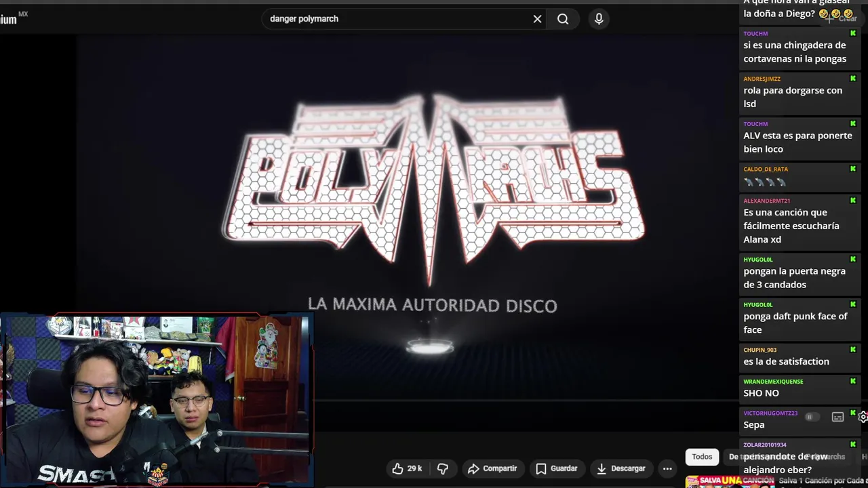The image size is (868, 488).
Task: Dislike the video with thumbs-down icon
Action: click(x=443, y=468)
